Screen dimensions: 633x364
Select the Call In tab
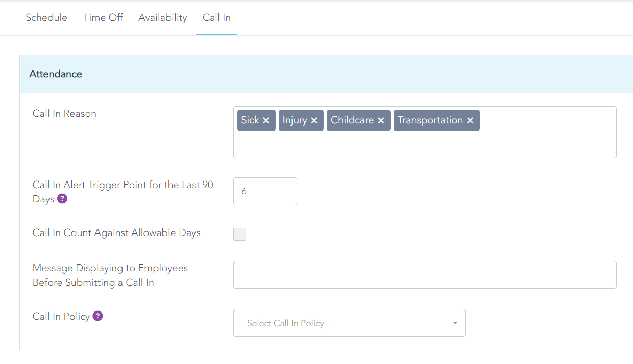click(216, 17)
